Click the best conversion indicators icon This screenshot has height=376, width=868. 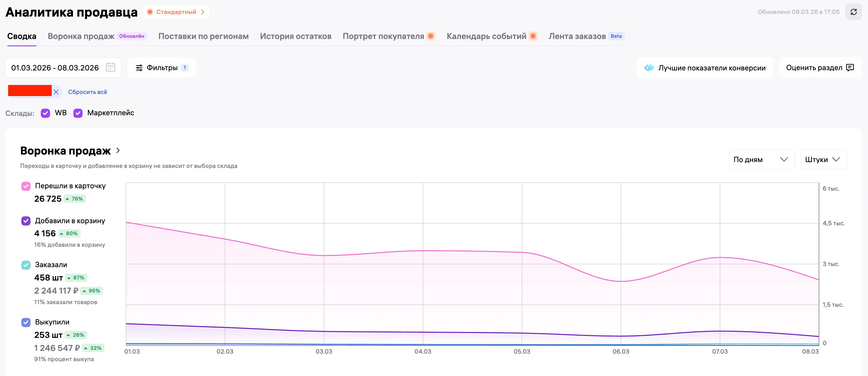tap(649, 68)
